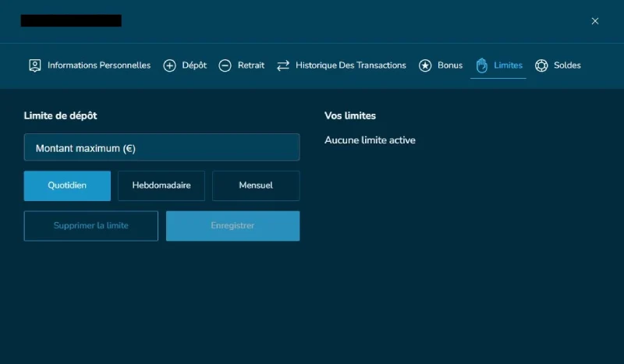Screen dimensions: 624x364
Task: Select the Mensuel limit period
Action: click(x=256, y=186)
